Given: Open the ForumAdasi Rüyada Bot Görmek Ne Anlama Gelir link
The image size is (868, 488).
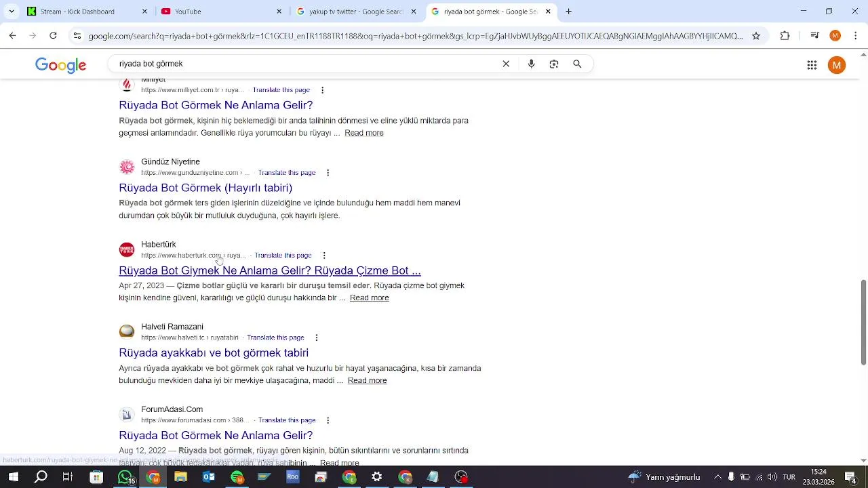Looking at the screenshot, I should click(216, 435).
